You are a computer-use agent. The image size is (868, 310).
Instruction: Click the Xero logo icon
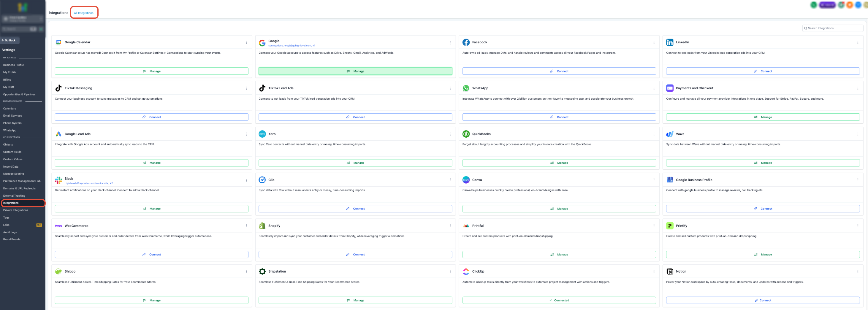pyautogui.click(x=262, y=134)
